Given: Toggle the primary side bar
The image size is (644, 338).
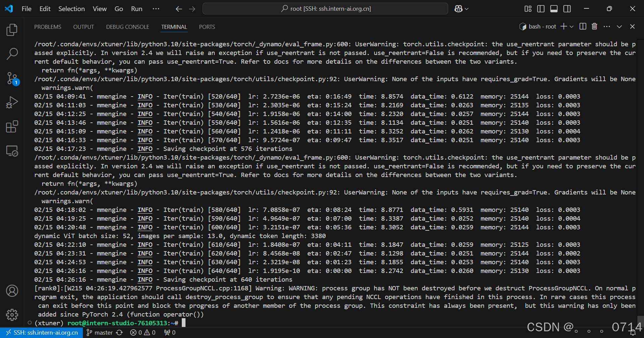Looking at the screenshot, I should click(x=541, y=9).
